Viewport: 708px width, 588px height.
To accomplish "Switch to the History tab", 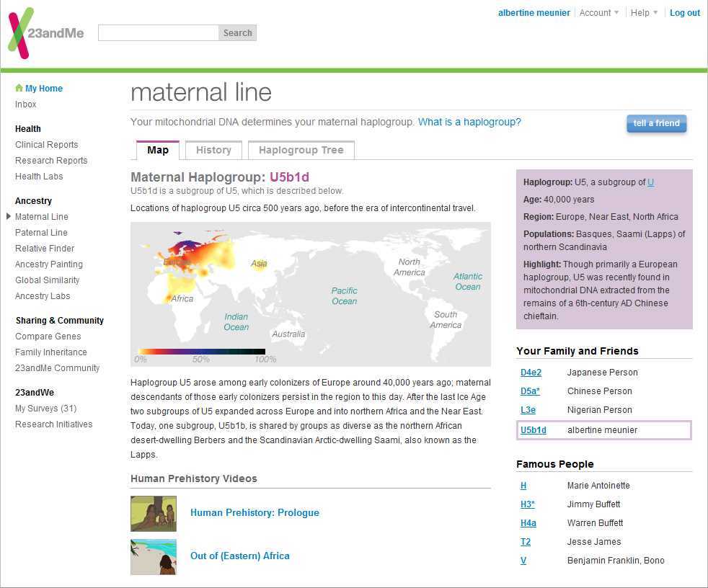I will 213,150.
